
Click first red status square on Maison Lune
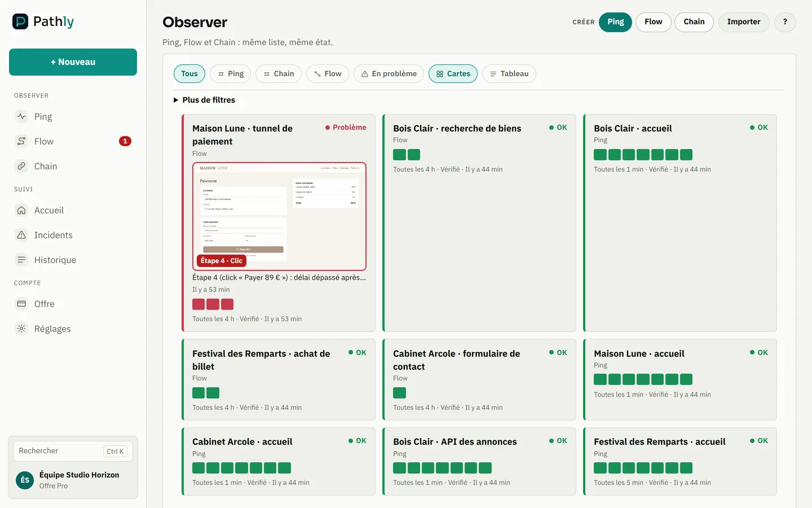pyautogui.click(x=198, y=304)
